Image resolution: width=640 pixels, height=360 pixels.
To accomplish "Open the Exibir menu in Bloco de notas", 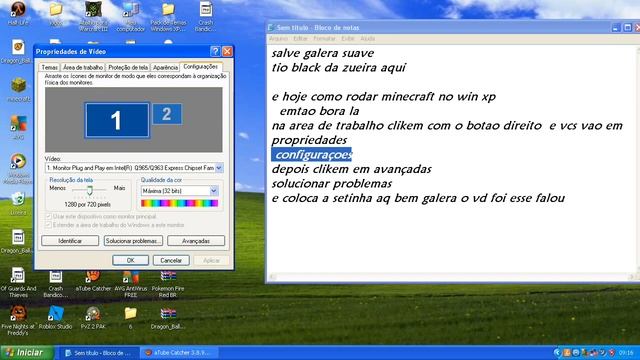I will [348, 39].
